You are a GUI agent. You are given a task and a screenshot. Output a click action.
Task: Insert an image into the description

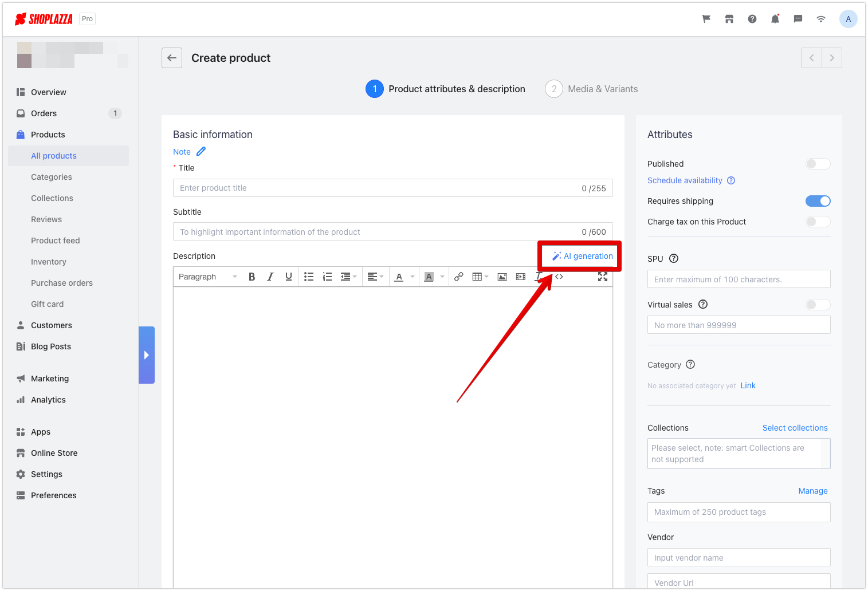tap(502, 277)
